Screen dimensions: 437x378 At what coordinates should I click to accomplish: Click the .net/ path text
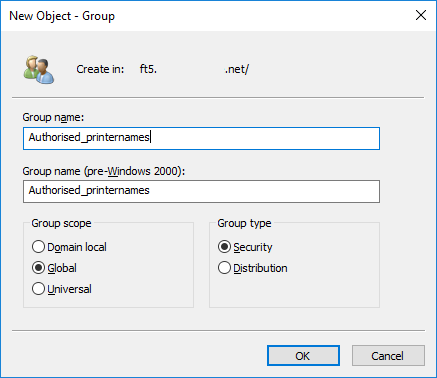[237, 69]
